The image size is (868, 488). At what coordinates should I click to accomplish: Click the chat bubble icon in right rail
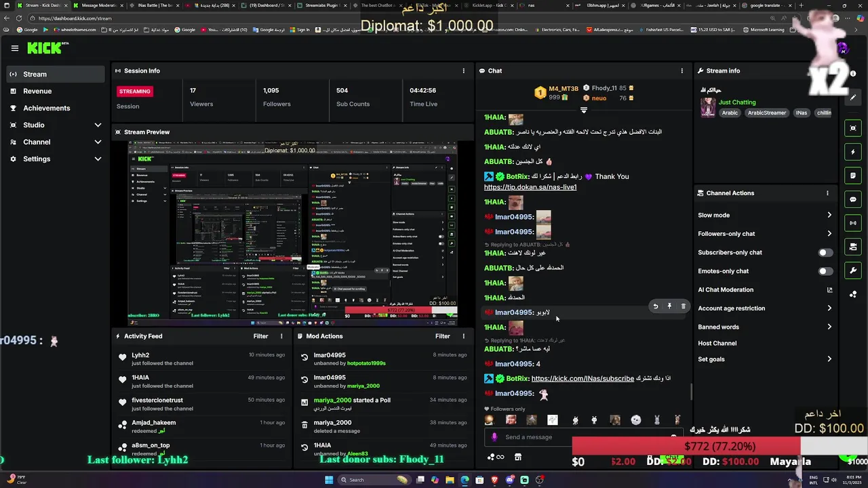853,199
